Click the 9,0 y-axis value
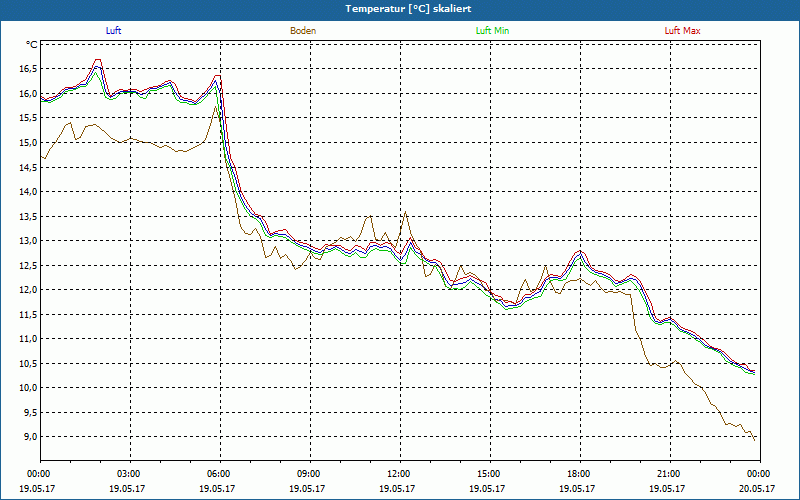This screenshot has width=800, height=500. tap(30, 437)
